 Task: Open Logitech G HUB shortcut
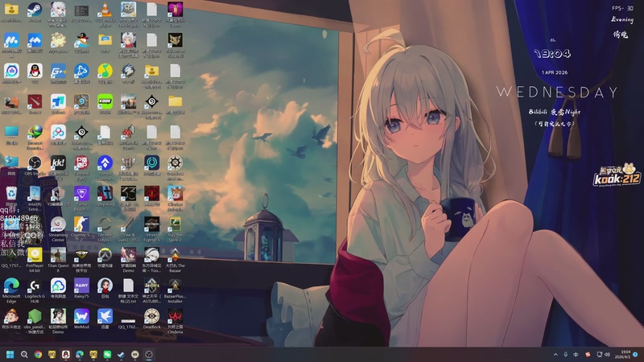coord(35,290)
